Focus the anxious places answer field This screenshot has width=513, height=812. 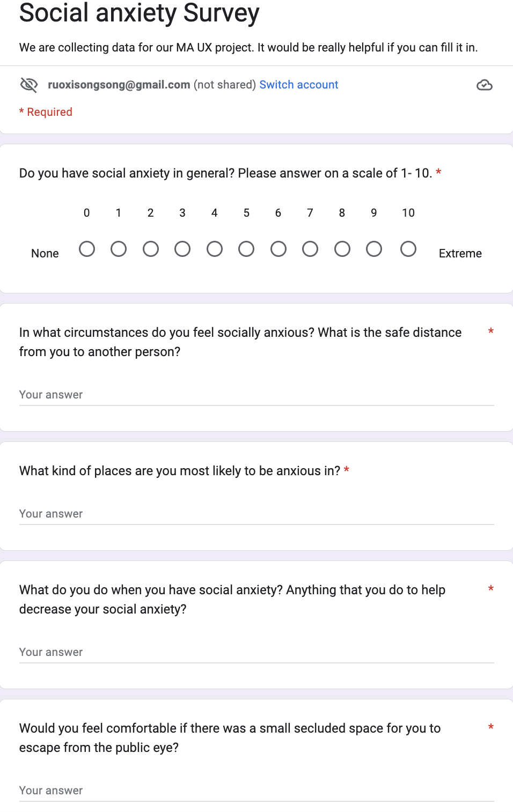(x=256, y=514)
